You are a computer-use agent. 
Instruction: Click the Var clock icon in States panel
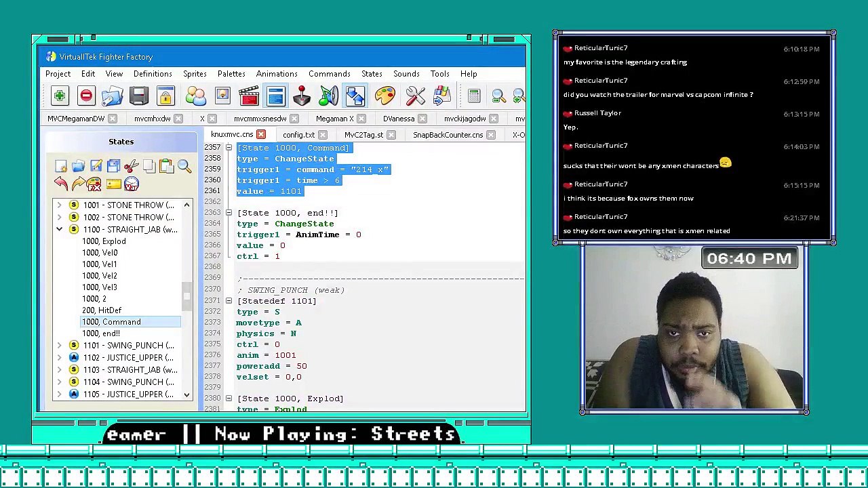131,184
